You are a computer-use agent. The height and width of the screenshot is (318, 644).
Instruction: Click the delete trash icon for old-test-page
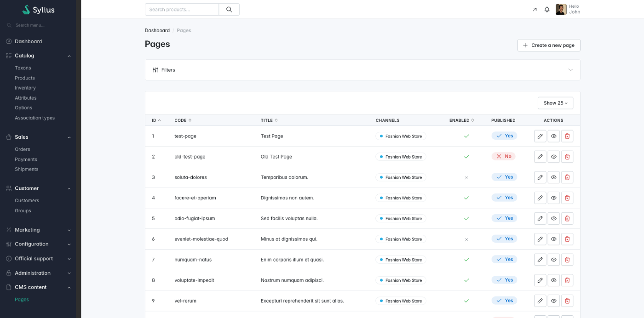click(567, 157)
